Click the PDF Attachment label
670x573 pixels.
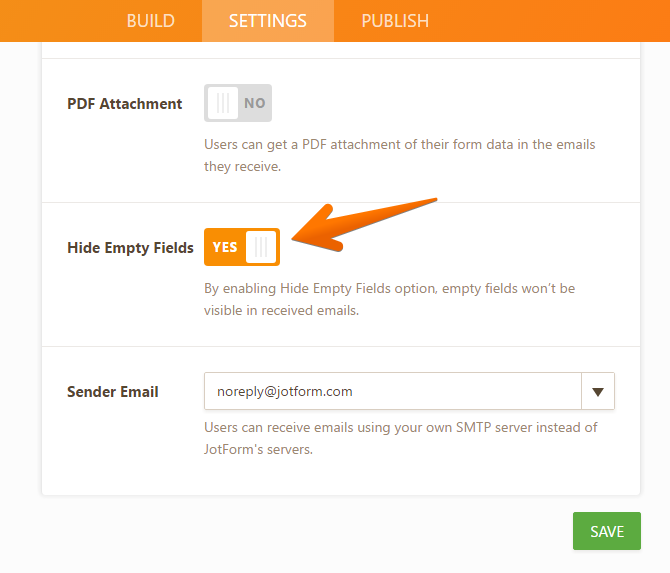[x=124, y=104]
